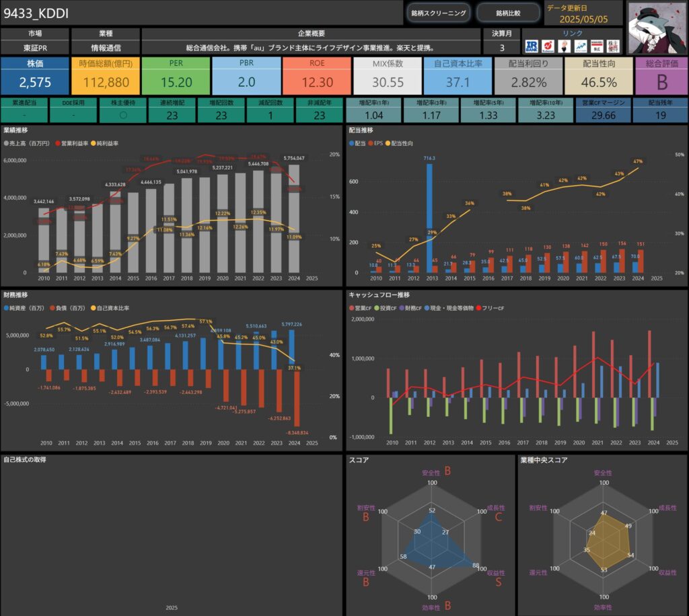This screenshot has height=616, width=689.
Task: Click the 情報通信 industry value
Action: (106, 48)
